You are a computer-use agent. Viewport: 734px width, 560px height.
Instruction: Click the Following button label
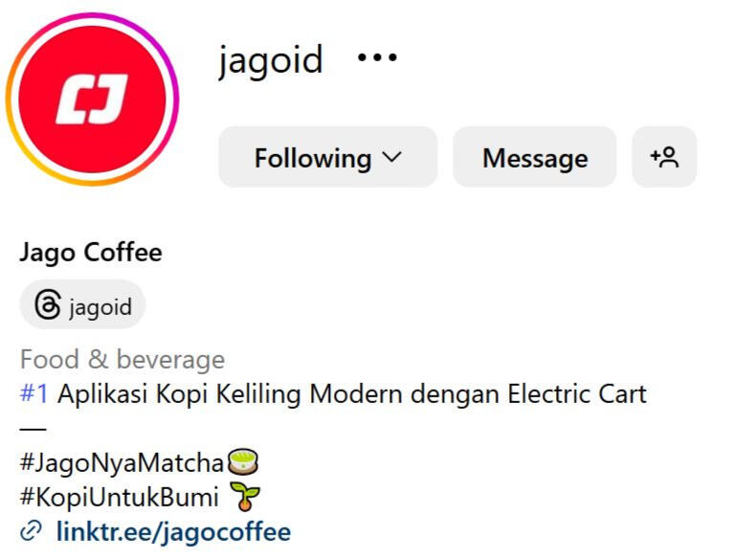(313, 158)
